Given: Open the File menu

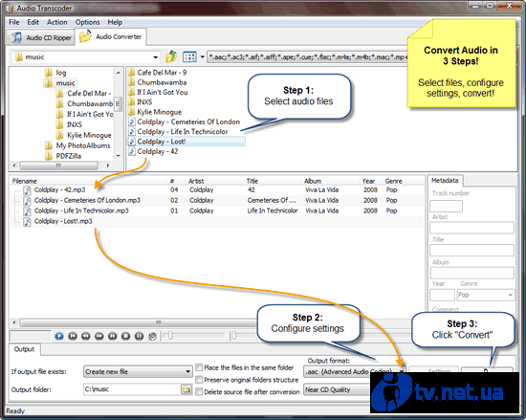Looking at the screenshot, I should point(14,22).
